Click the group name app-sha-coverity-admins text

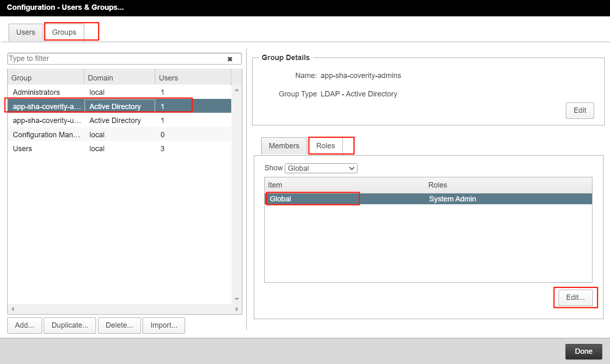pyautogui.click(x=361, y=76)
